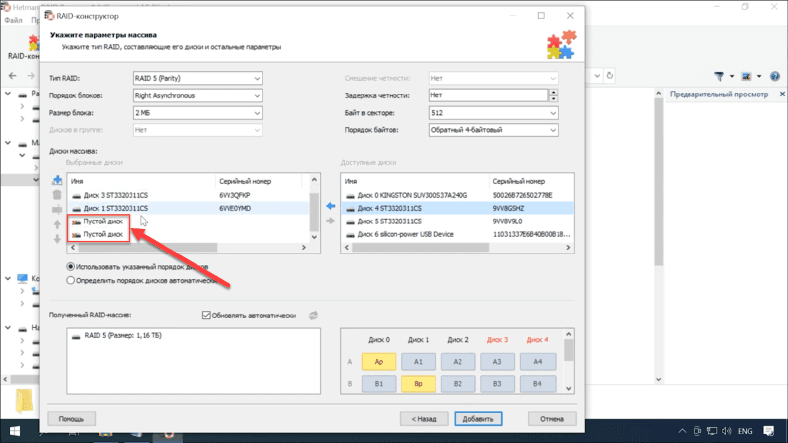
Task: Select Диск 6 silicon-power USB Device
Action: [457, 235]
